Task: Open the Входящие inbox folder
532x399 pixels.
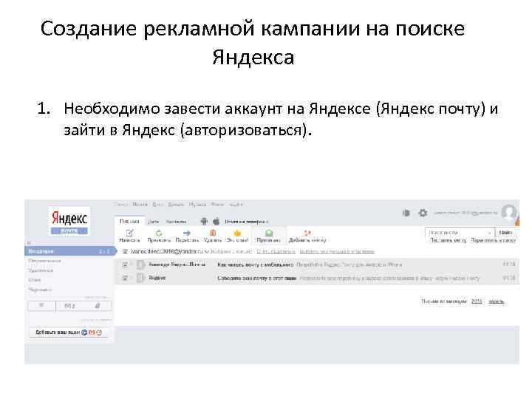Action: pos(69,251)
